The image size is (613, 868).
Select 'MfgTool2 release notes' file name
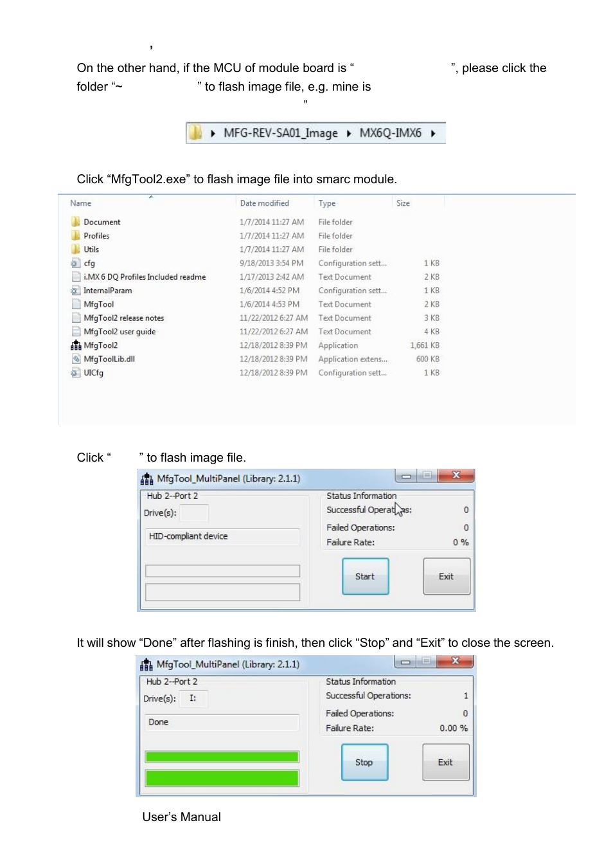[x=124, y=318]
